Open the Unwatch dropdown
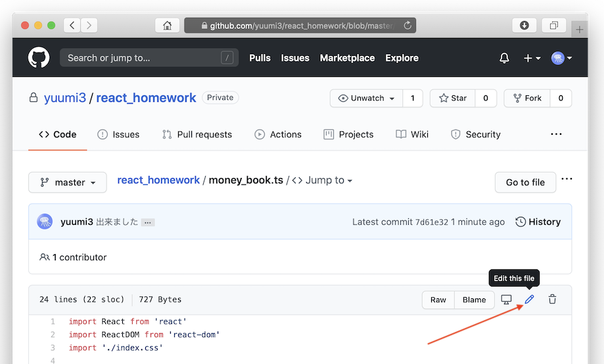 click(x=366, y=98)
